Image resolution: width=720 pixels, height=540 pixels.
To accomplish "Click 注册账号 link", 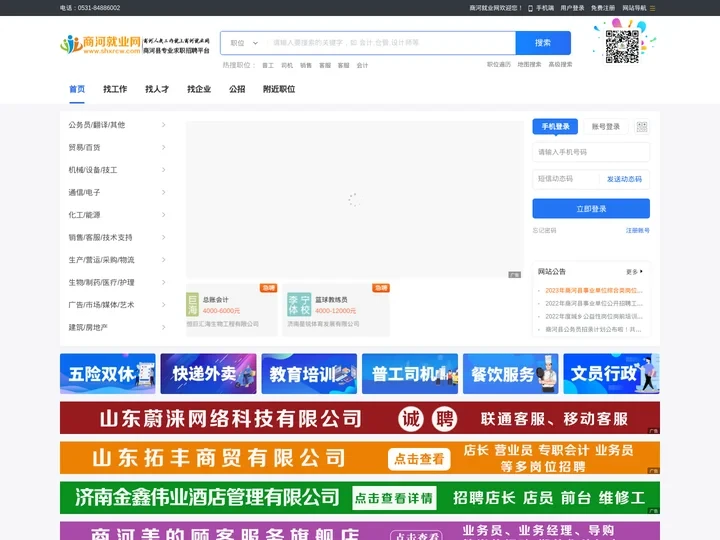I will 637,231.
